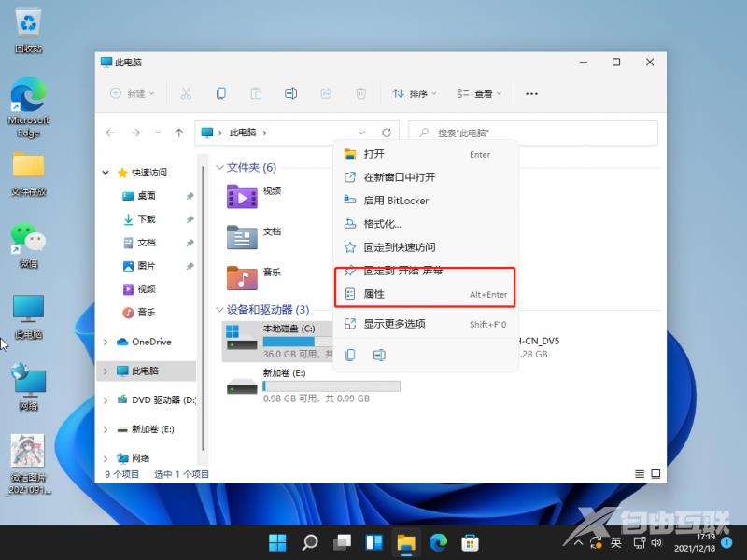Open the 排序 sort dropdown
This screenshot has width=747, height=560.
(414, 94)
